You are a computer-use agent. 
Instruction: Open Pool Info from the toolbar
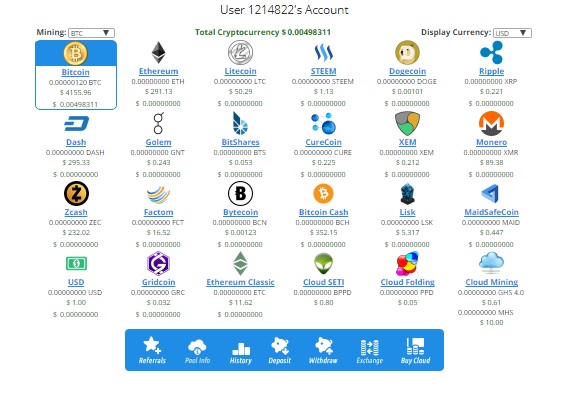coord(197,351)
